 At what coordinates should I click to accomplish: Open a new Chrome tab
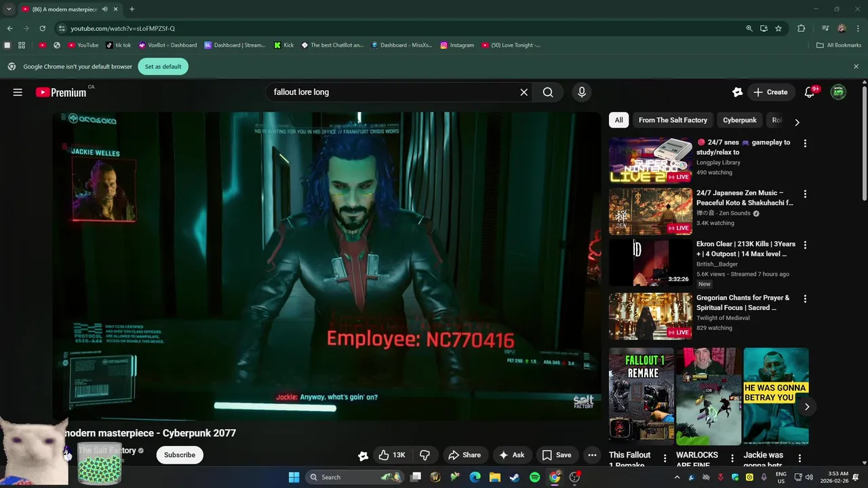pyautogui.click(x=132, y=9)
